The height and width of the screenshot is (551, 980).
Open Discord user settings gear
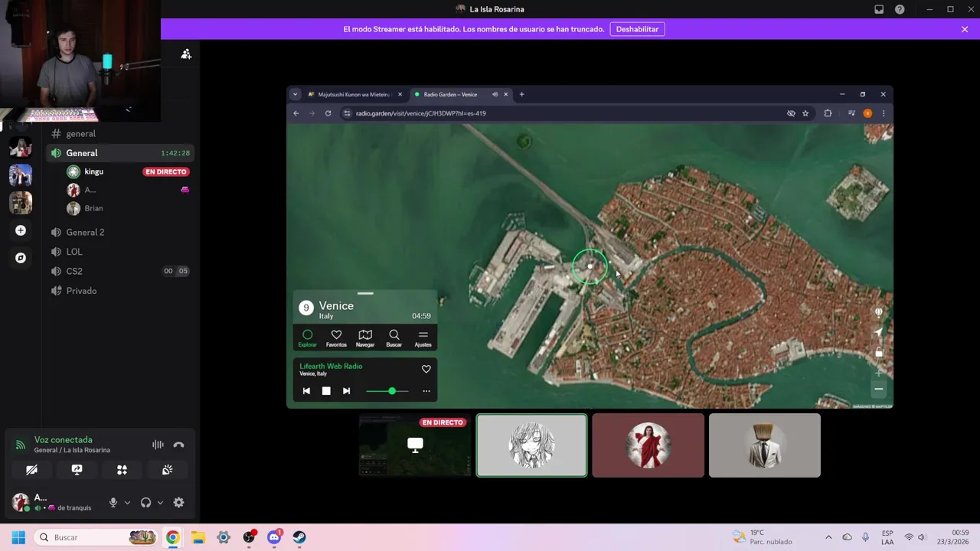(178, 503)
